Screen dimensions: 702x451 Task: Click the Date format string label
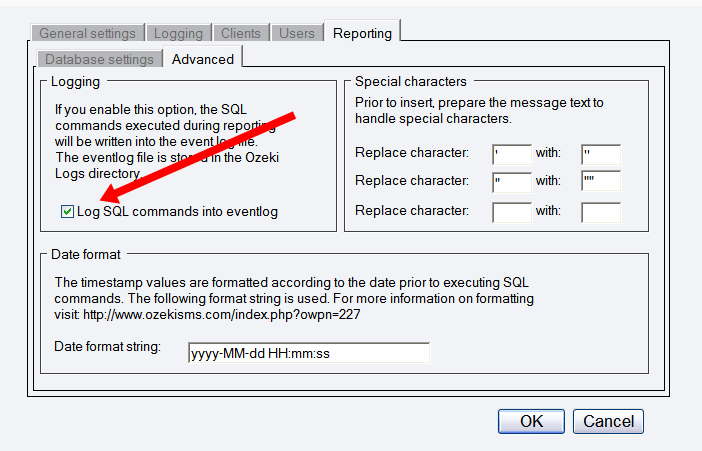click(x=107, y=347)
